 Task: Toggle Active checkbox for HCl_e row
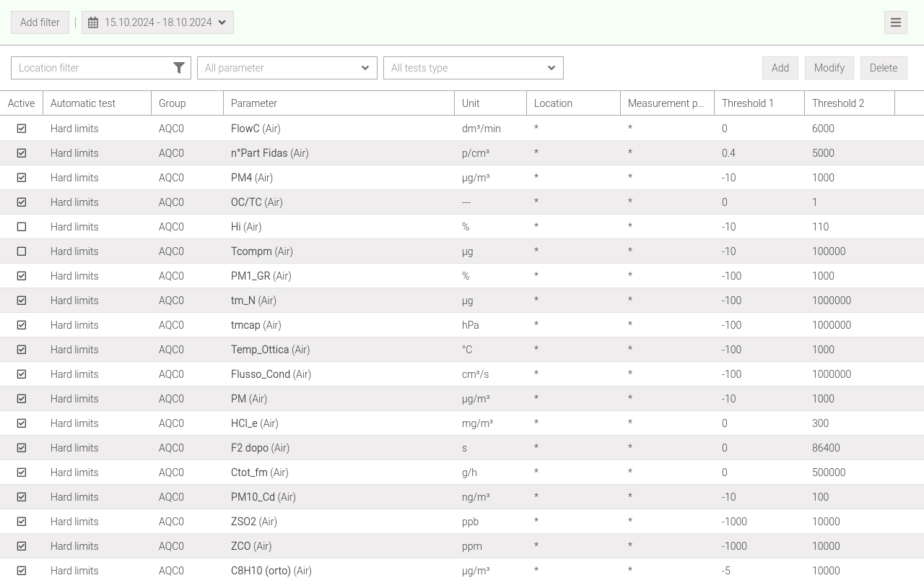22,423
